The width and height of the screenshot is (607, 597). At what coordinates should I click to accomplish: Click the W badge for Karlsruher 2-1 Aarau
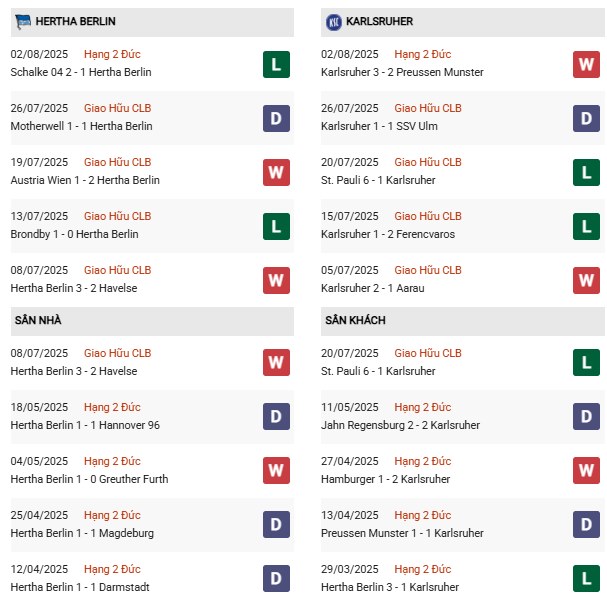point(586,281)
